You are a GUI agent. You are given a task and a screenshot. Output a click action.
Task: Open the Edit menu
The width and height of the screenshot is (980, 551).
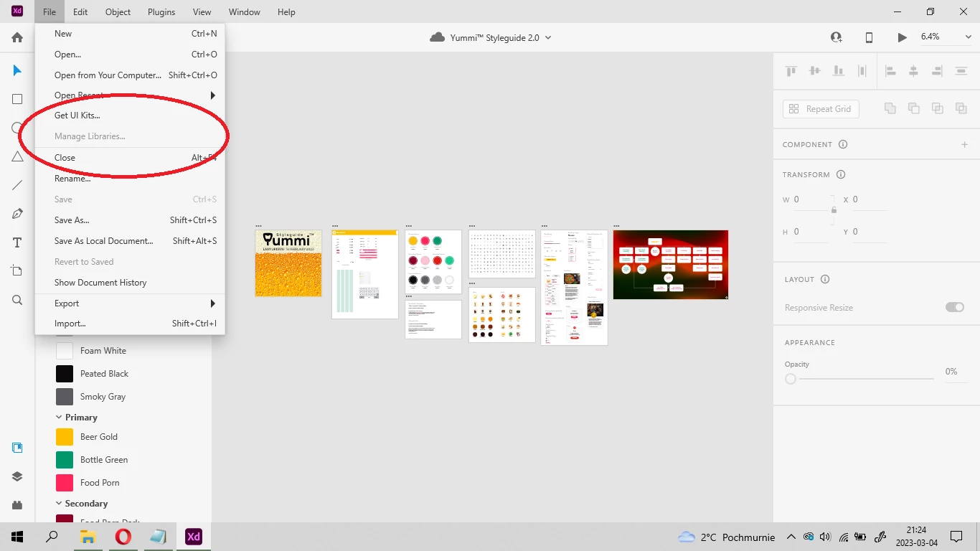pos(80,12)
